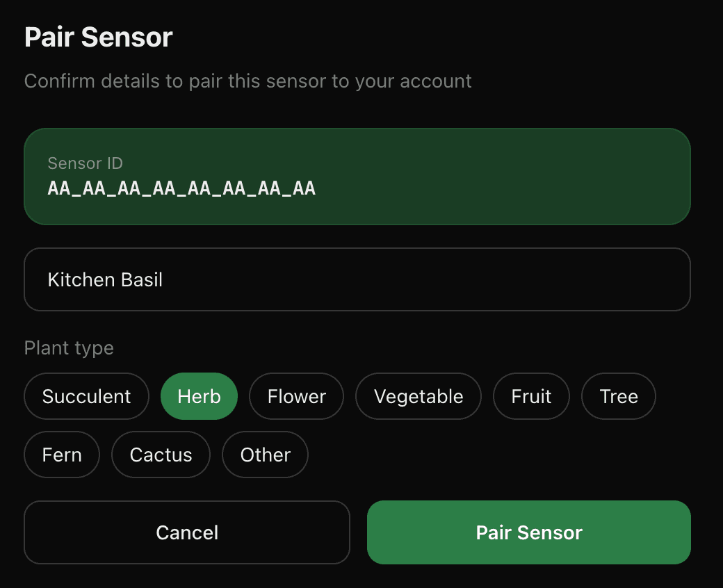Image resolution: width=723 pixels, height=588 pixels.
Task: Click the Pair Sensor heading
Action: coord(98,37)
